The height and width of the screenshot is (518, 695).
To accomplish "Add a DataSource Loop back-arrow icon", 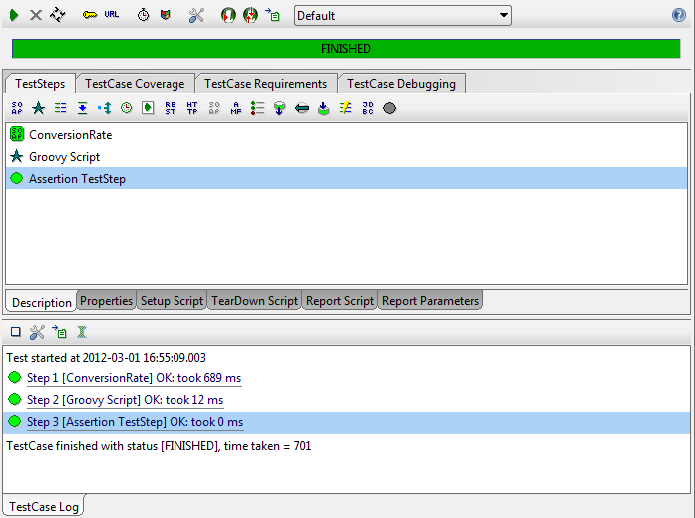I will [x=301, y=108].
